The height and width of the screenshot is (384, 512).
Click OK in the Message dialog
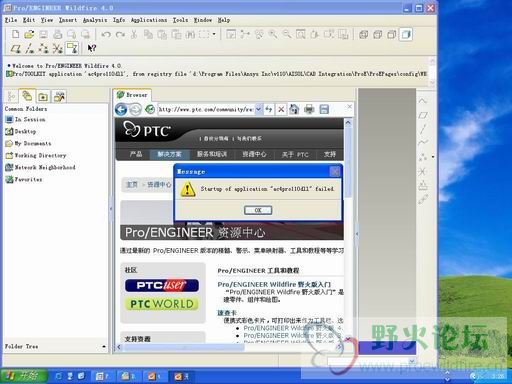point(258,210)
